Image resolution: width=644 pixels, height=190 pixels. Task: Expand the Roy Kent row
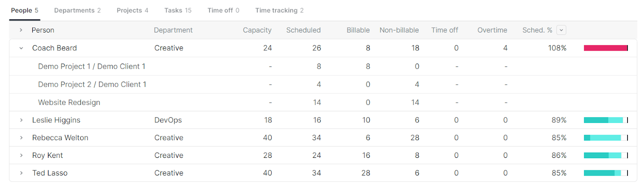coord(21,155)
